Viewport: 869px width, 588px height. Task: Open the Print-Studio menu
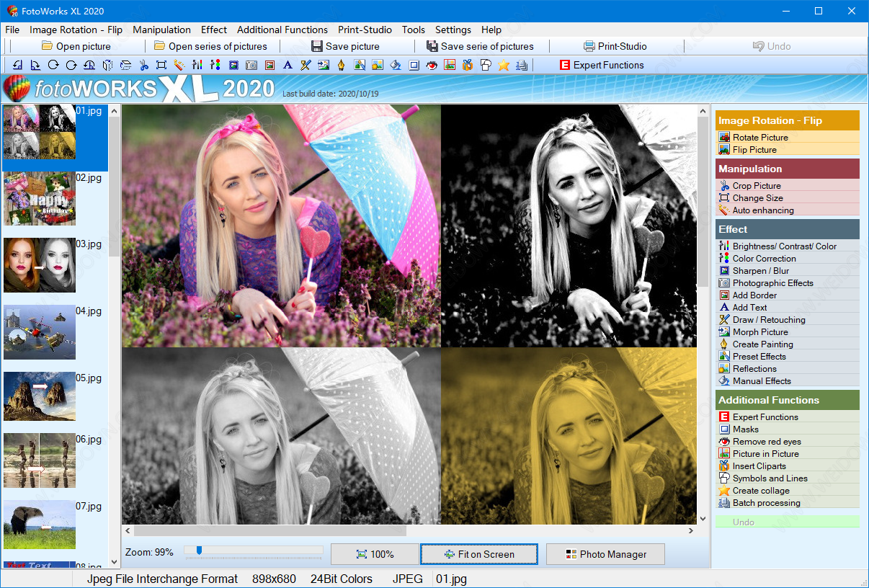pyautogui.click(x=365, y=30)
